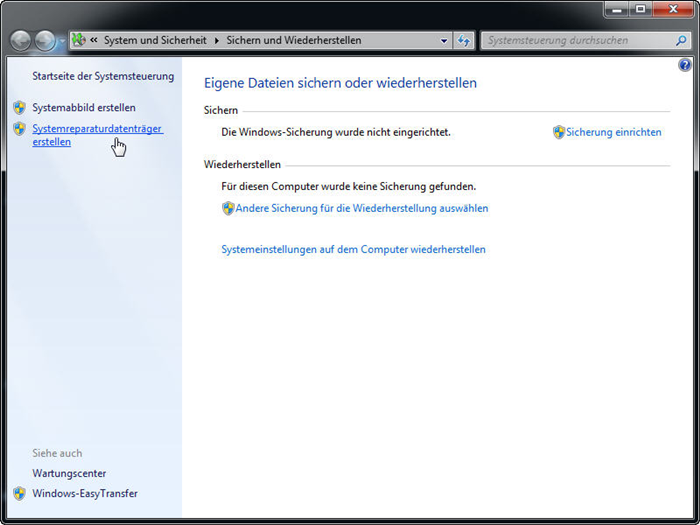Open 'Andere Sicherung für die Wiederherstellung auswählen'
The image size is (700, 525).
[362, 208]
